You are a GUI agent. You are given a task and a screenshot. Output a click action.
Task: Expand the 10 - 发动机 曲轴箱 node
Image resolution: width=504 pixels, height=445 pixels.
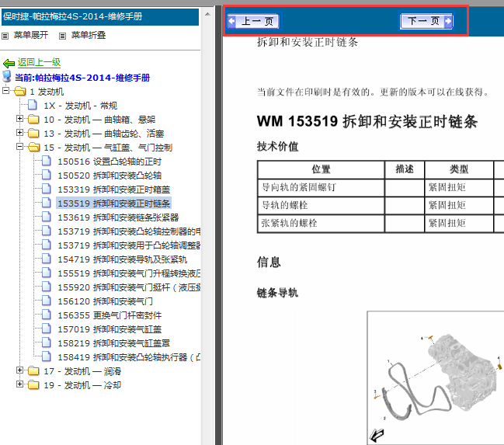pyautogui.click(x=19, y=119)
